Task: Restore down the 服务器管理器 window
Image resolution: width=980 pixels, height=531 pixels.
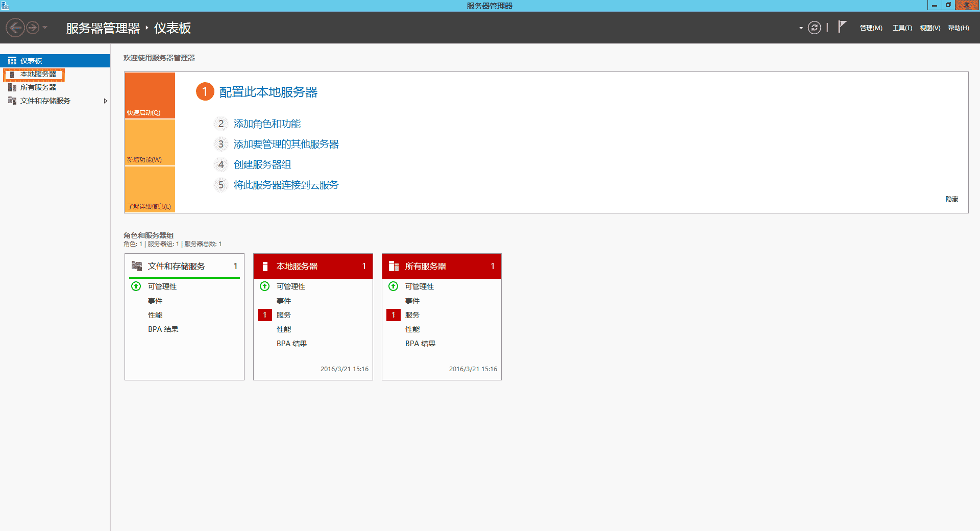Action: pyautogui.click(x=948, y=5)
